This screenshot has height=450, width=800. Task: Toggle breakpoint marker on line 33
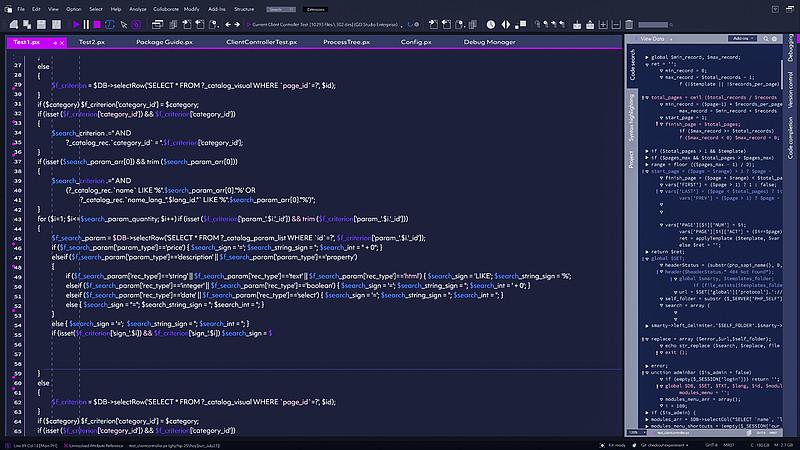click(x=14, y=122)
